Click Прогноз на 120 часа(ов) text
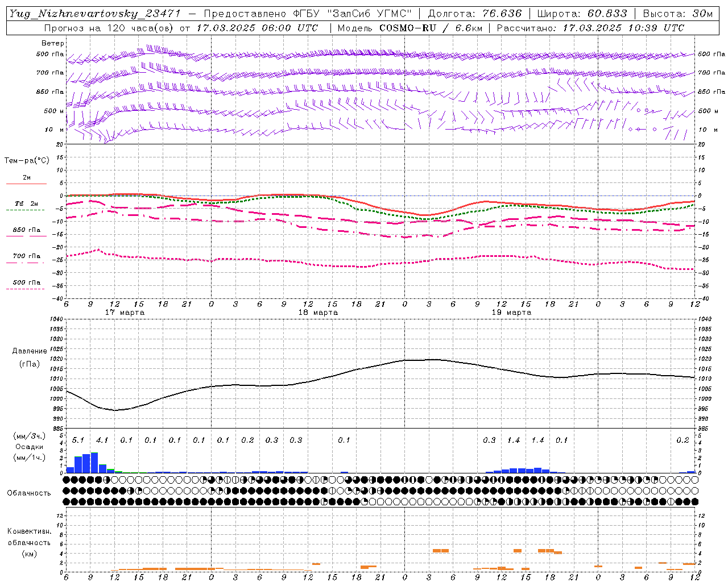The image size is (728, 582). 109,28
